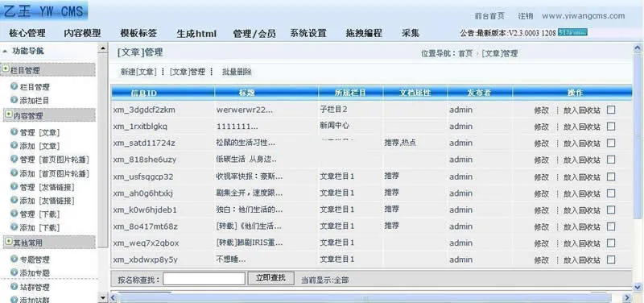Click the bullet icon beside 栏目管理 link
This screenshot has height=303, width=644.
[x=14, y=87]
